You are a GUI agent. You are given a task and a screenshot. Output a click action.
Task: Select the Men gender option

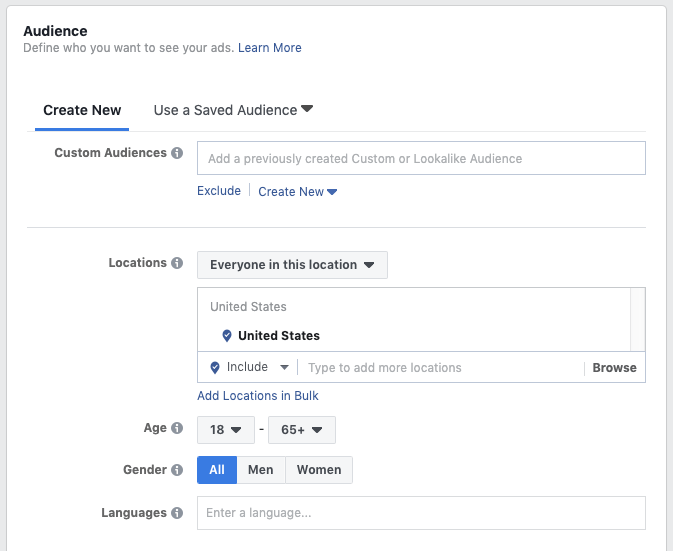(261, 470)
